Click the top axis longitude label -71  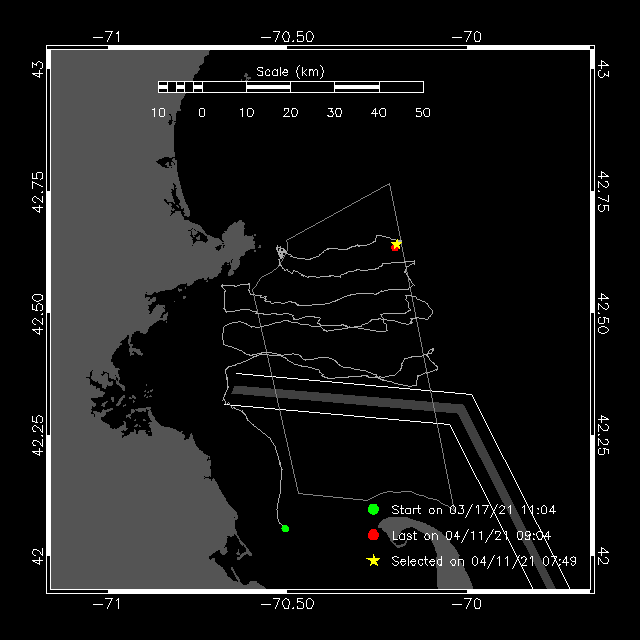click(107, 37)
